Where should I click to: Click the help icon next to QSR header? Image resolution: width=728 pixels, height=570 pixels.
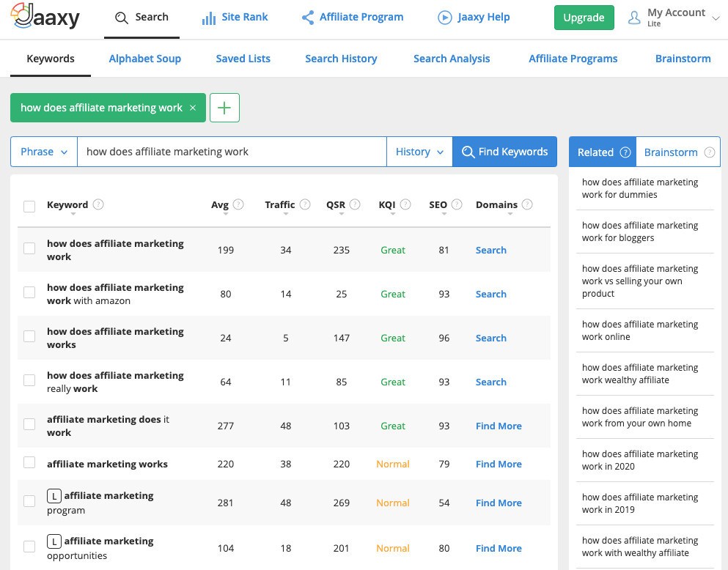click(x=355, y=204)
